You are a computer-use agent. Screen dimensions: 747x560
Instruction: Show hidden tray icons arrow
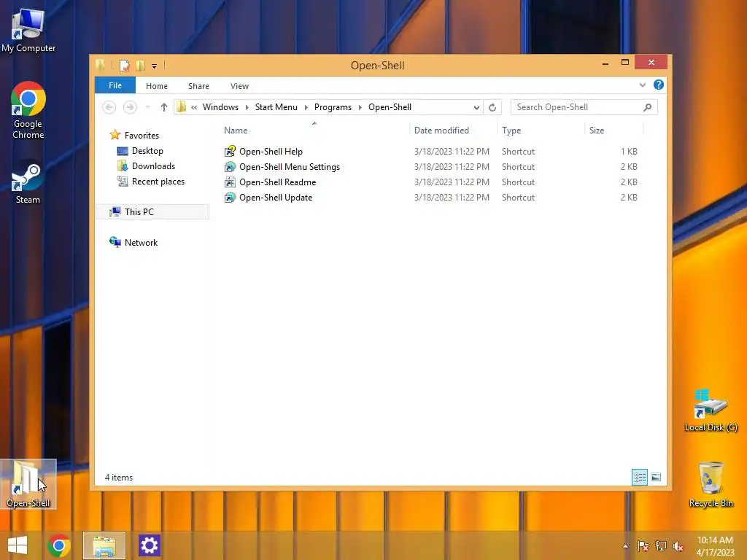click(625, 546)
